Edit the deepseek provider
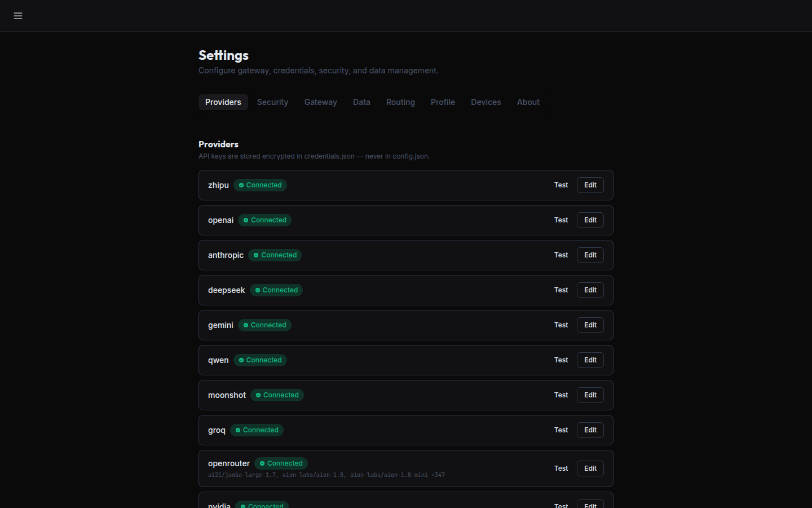This screenshot has height=508, width=812. (x=590, y=290)
